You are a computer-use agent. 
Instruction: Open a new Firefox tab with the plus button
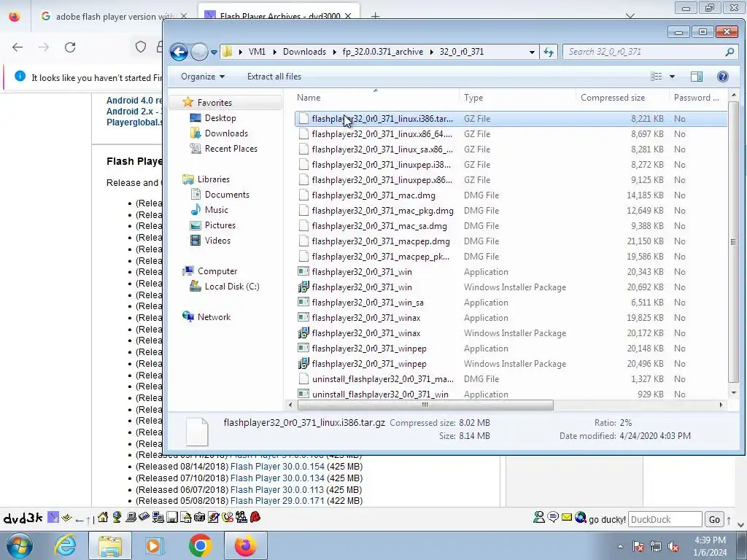[376, 16]
